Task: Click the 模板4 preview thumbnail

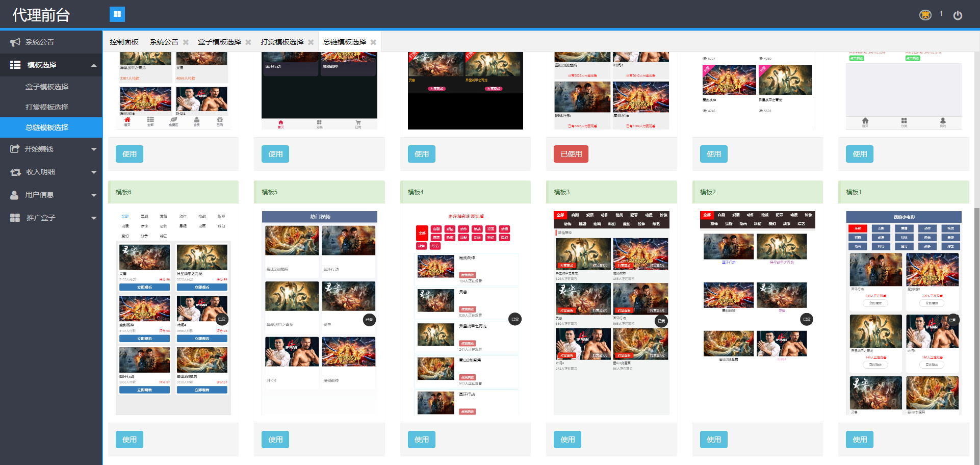Action: 466,313
